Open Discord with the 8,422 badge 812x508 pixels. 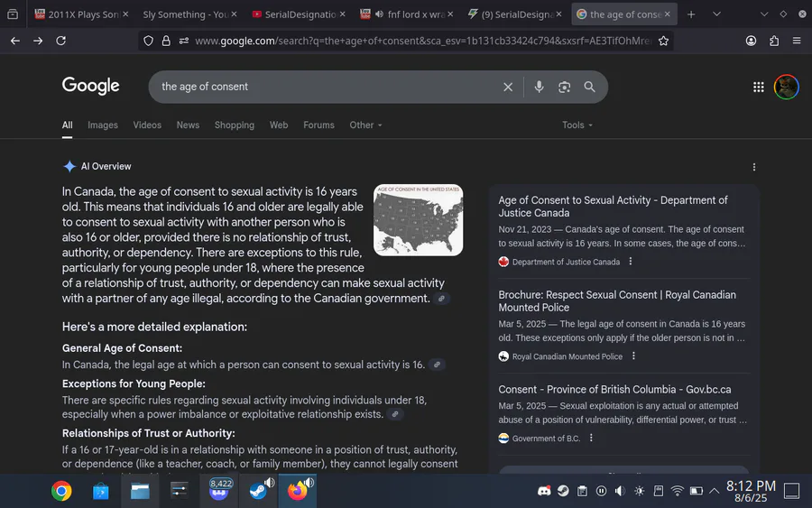click(x=219, y=490)
